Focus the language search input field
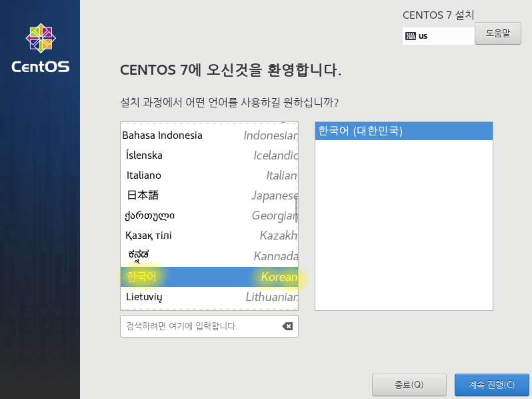532x399 pixels. point(209,326)
